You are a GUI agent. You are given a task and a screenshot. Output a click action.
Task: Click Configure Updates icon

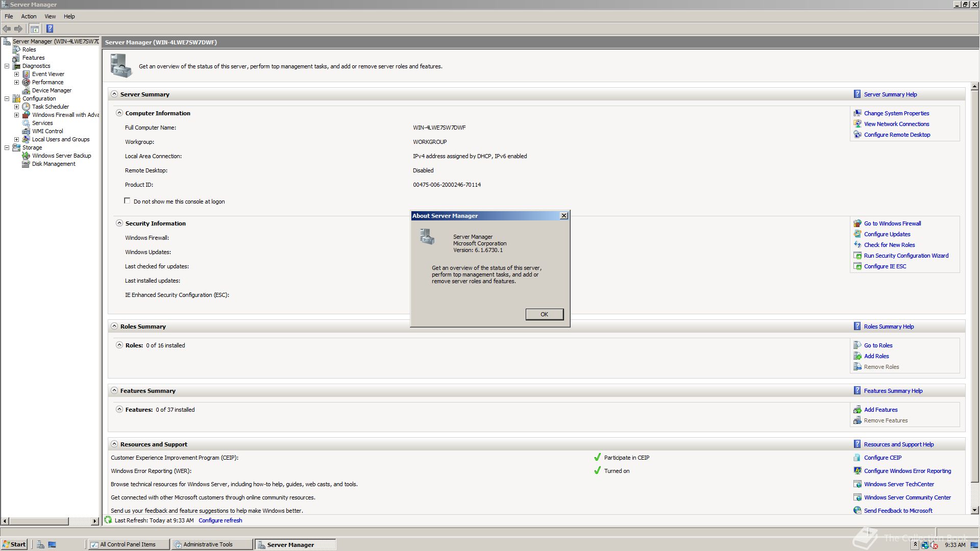point(857,234)
